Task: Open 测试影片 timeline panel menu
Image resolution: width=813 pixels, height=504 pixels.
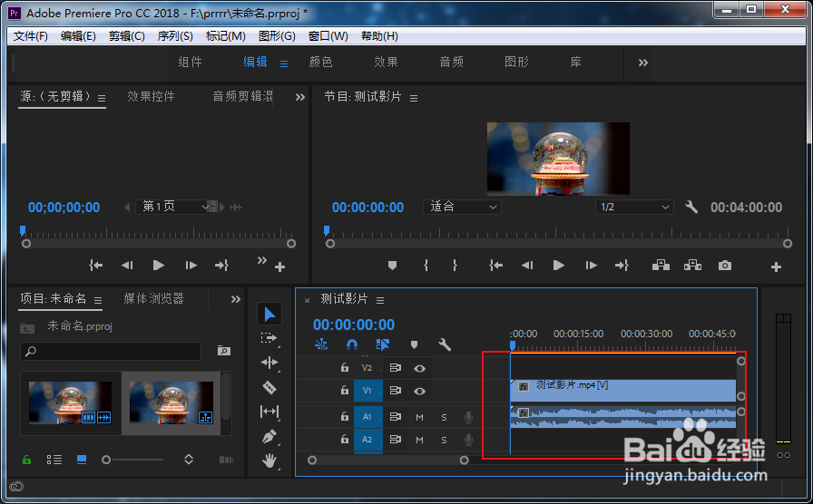Action: tap(380, 300)
